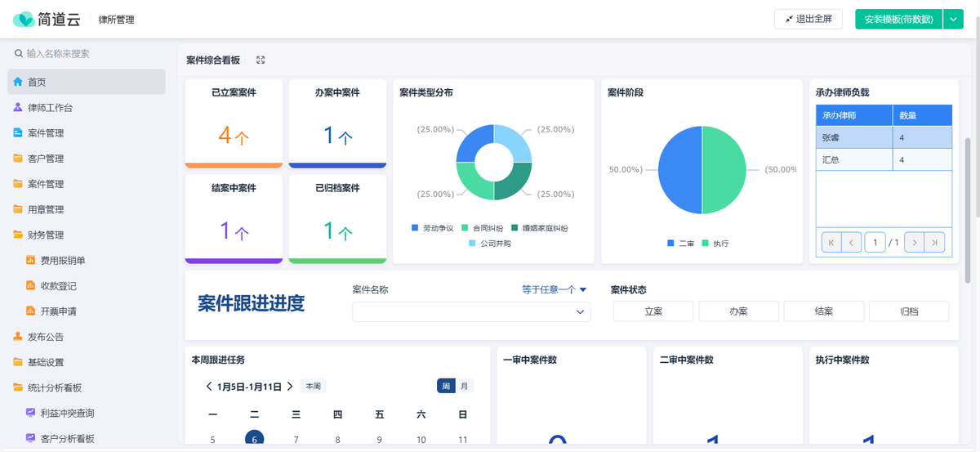Image resolution: width=980 pixels, height=452 pixels.
Task: Expand the 基础设置 folder
Action: click(x=86, y=361)
